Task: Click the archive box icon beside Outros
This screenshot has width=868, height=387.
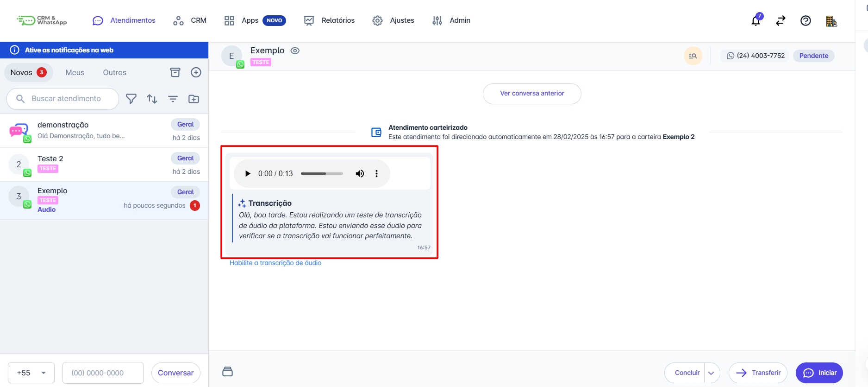Action: pyautogui.click(x=175, y=72)
